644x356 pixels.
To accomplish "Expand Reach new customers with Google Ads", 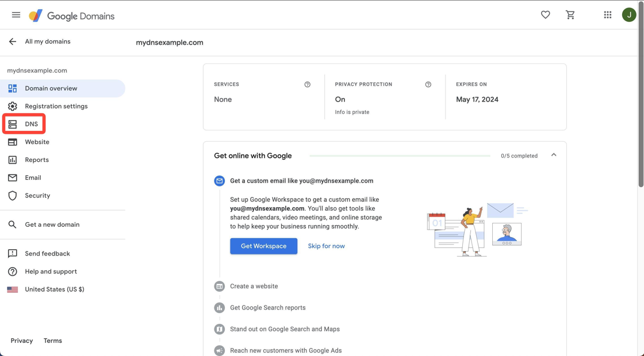I will 286,350.
